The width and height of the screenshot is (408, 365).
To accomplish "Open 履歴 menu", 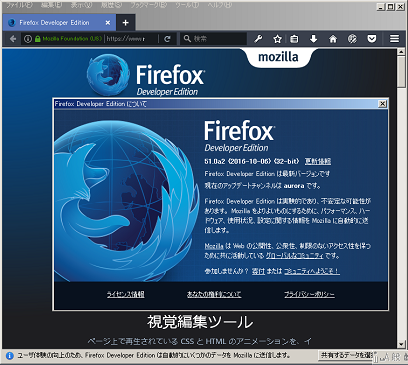I will (x=112, y=5).
